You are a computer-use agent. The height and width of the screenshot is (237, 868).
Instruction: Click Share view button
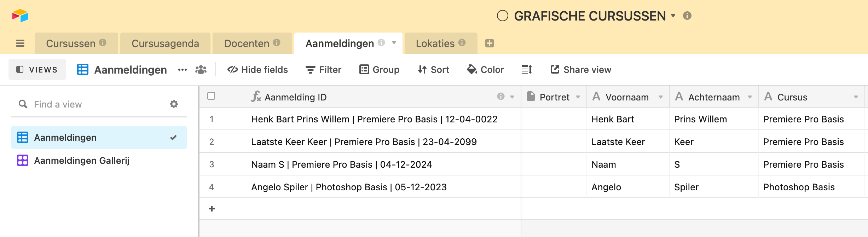580,70
